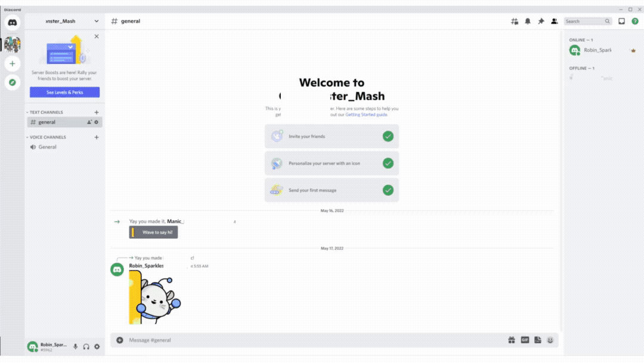Image resolution: width=644 pixels, height=363 pixels.
Task: Open Robin_Spark member in online list
Action: coord(602,51)
